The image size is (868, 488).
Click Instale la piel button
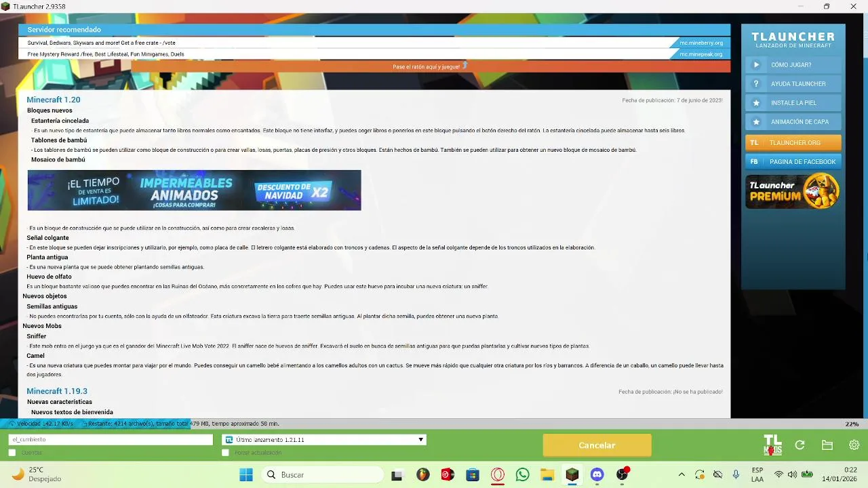793,103
